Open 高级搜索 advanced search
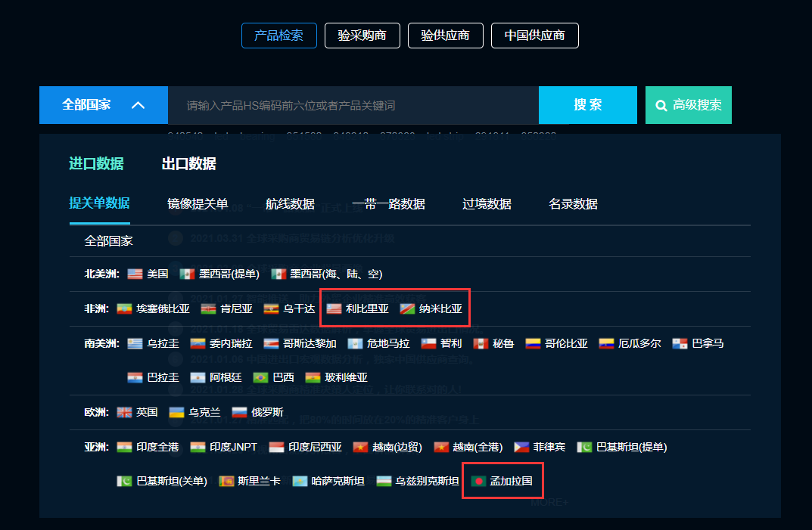The height and width of the screenshot is (530, 812). pyautogui.click(x=688, y=105)
